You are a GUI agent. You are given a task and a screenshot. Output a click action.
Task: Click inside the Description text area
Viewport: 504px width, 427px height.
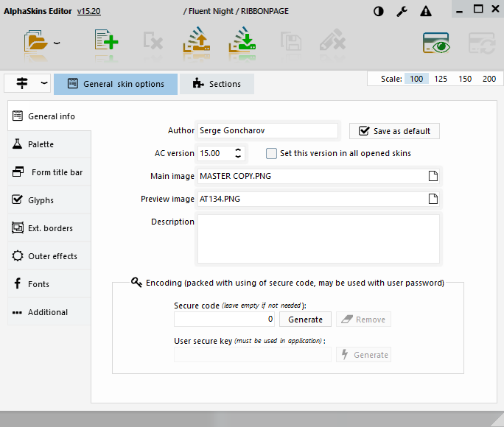318,239
